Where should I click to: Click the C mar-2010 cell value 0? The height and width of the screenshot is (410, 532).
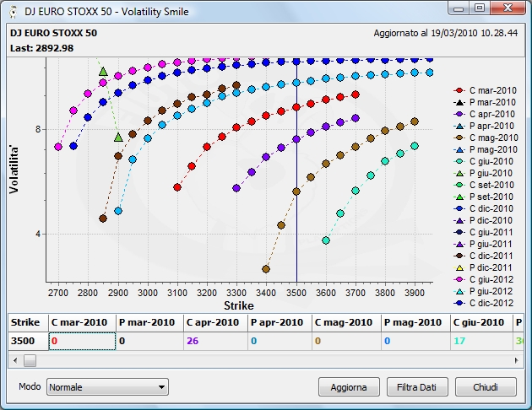(x=82, y=341)
